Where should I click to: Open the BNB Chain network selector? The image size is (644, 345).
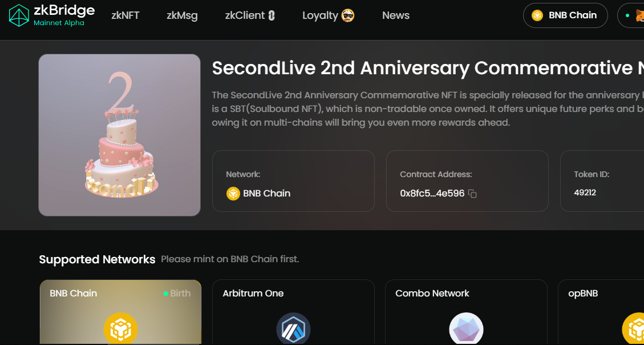click(x=565, y=15)
